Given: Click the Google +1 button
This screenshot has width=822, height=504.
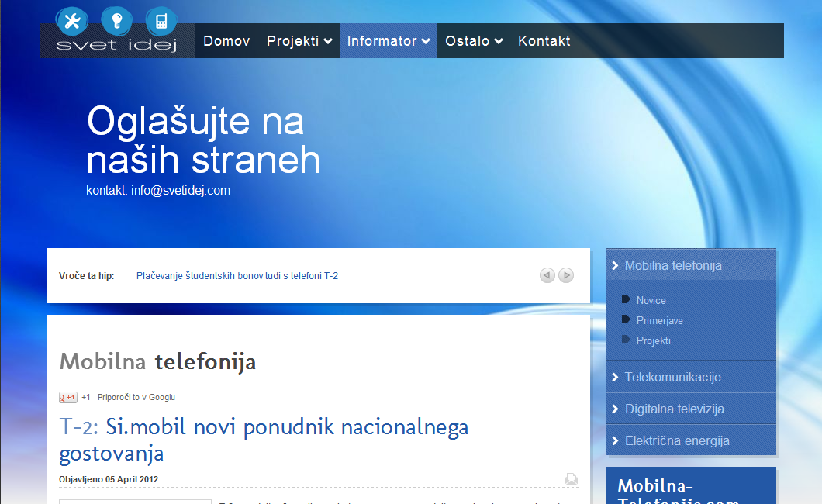Looking at the screenshot, I should (68, 397).
